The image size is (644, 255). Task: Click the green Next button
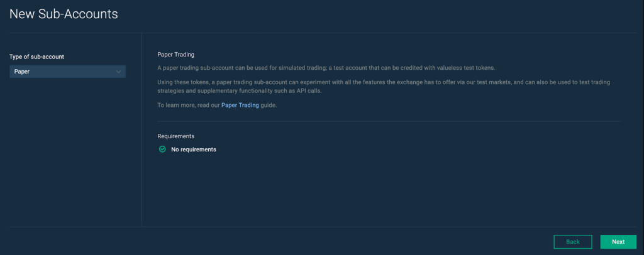(618, 242)
